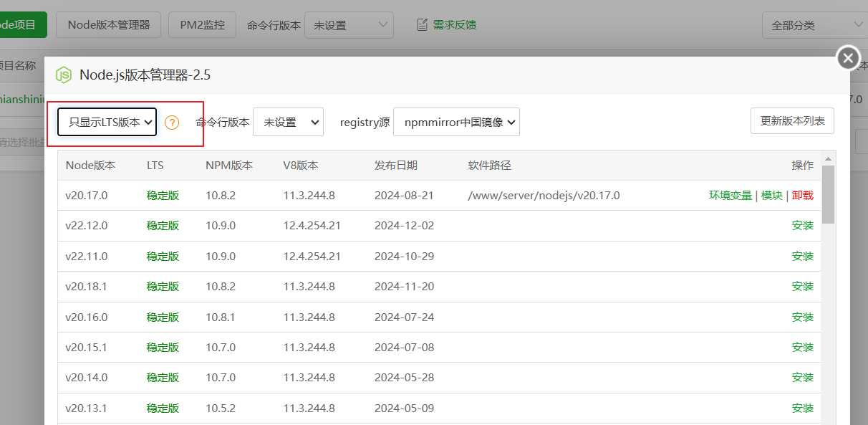Click the date 2024-07-24

405,317
